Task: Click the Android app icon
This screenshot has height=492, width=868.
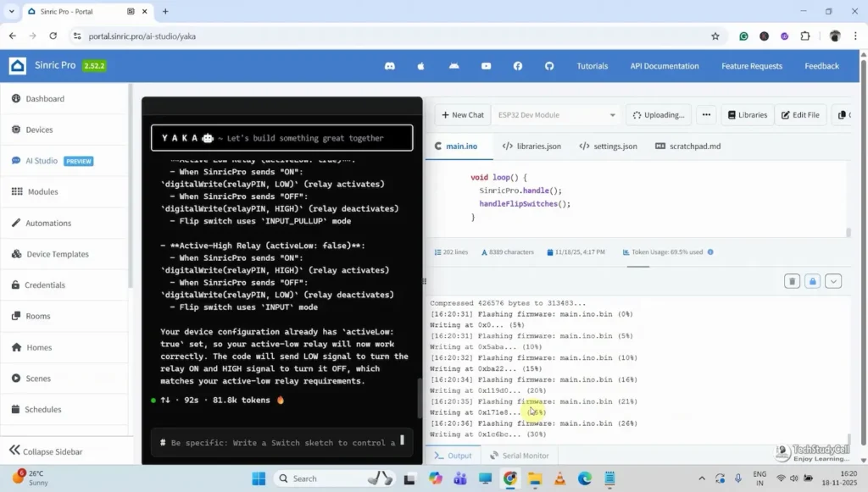Action: pyautogui.click(x=453, y=66)
